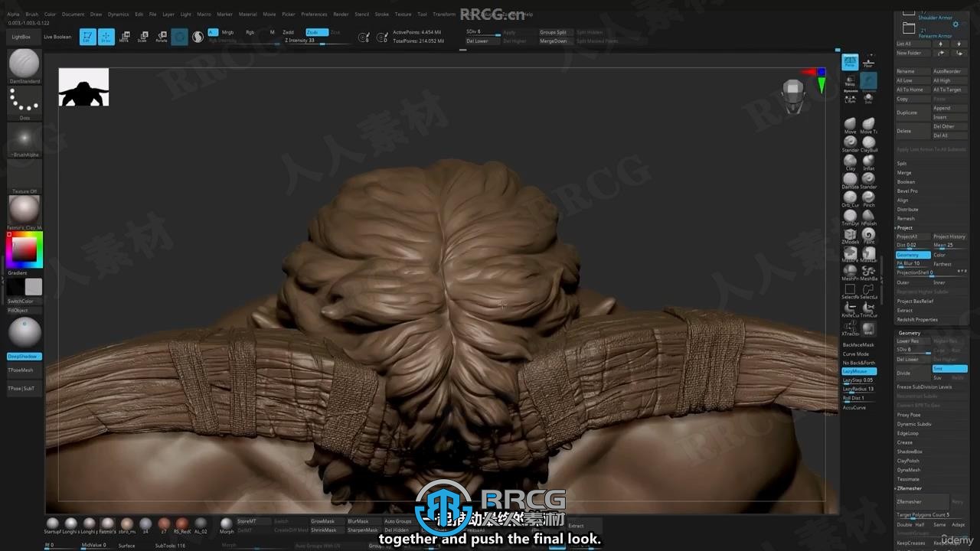Select the SelectRect brush icon

pos(850,290)
